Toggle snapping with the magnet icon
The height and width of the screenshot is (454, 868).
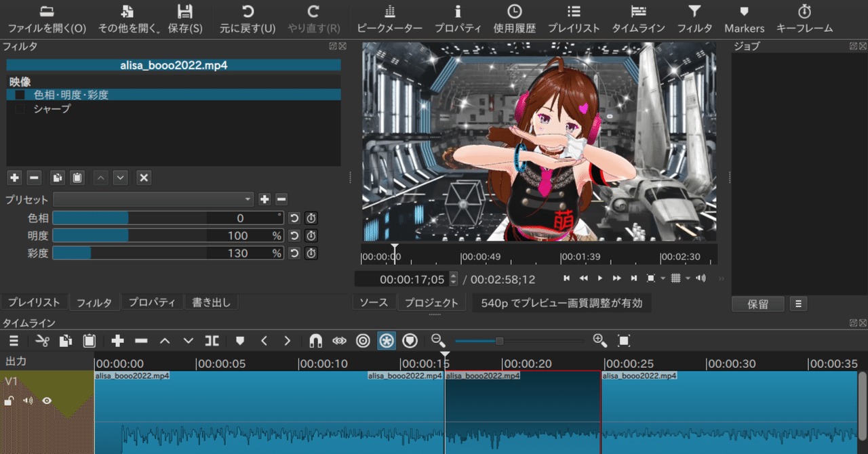(x=315, y=341)
